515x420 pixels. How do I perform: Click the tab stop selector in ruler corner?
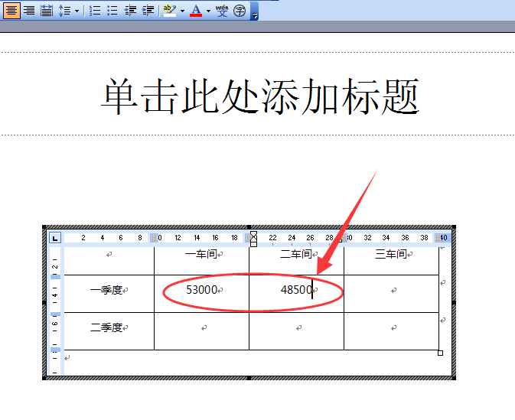[55, 238]
